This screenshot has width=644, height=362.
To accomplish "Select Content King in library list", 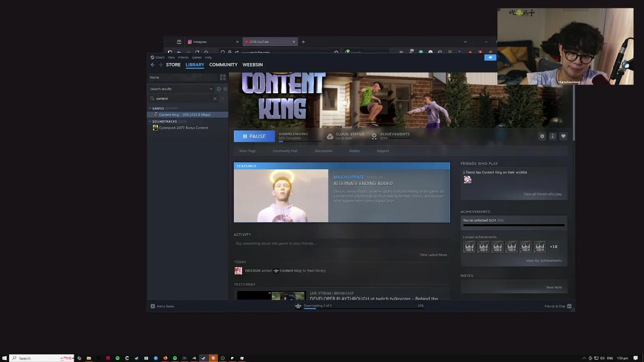I will (x=188, y=115).
